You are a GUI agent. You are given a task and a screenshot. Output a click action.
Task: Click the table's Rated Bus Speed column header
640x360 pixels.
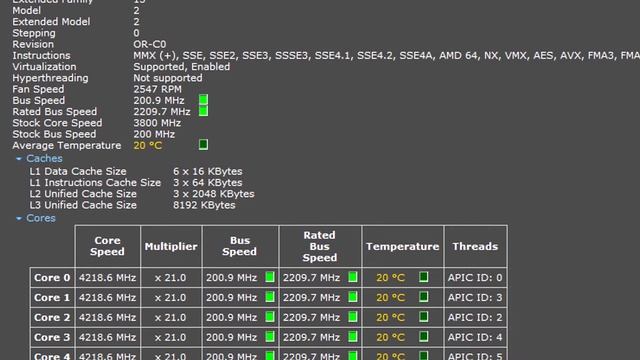320,246
